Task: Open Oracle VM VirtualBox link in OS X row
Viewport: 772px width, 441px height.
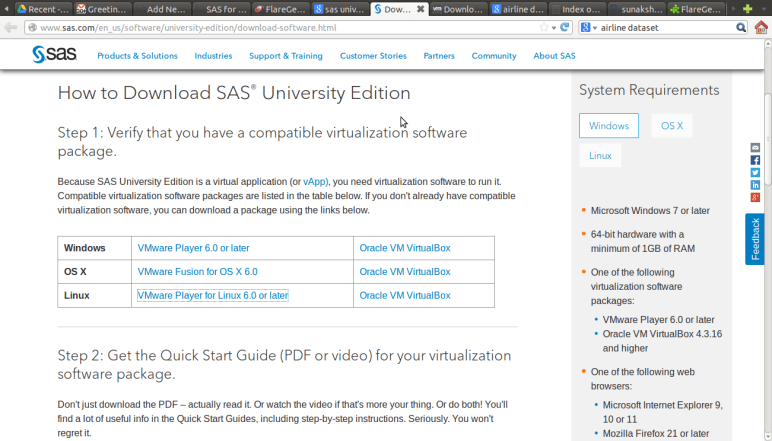Action: coord(405,272)
